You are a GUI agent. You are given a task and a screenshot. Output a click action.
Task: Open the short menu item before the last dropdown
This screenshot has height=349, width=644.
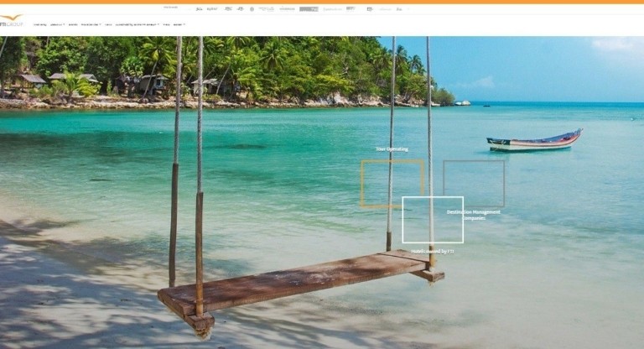coord(166,24)
